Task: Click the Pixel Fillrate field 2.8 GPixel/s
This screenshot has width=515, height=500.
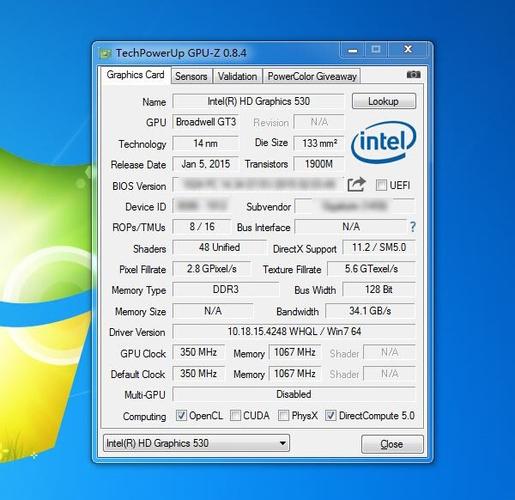Action: pyautogui.click(x=212, y=269)
